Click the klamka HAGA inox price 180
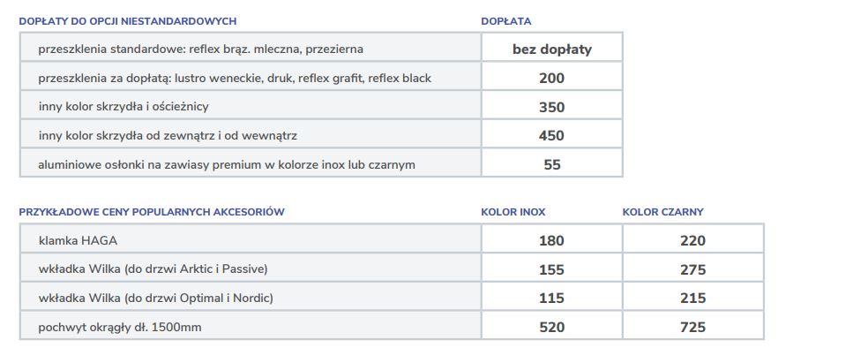868x363 pixels. [551, 240]
